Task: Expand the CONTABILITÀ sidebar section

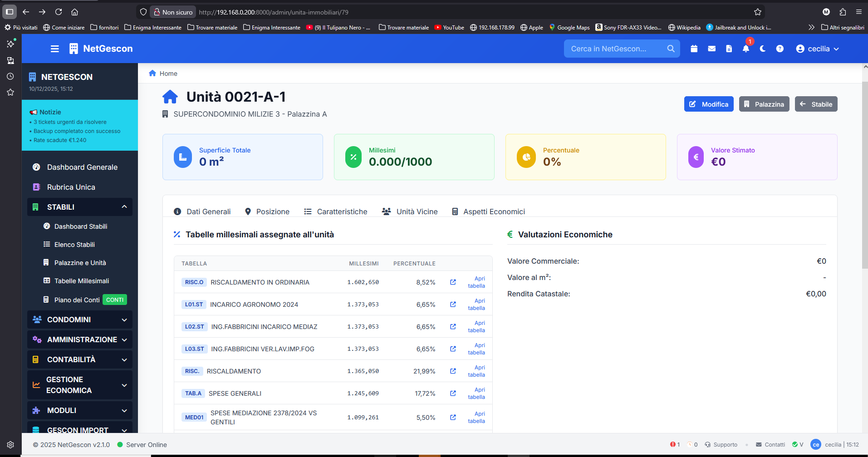Action: click(x=80, y=359)
